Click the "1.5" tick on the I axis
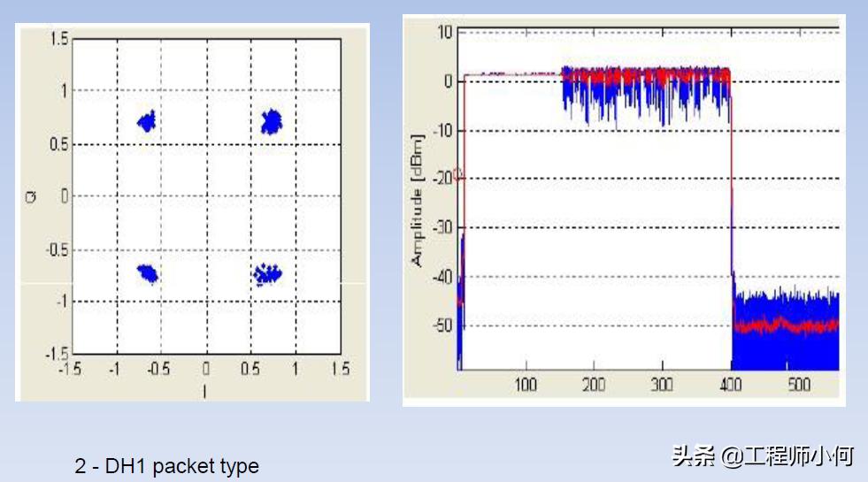This screenshot has height=482, width=868. tap(341, 369)
